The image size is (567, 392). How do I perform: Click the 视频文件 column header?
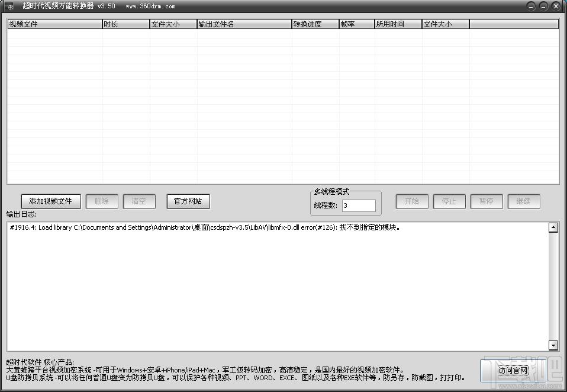coord(55,24)
